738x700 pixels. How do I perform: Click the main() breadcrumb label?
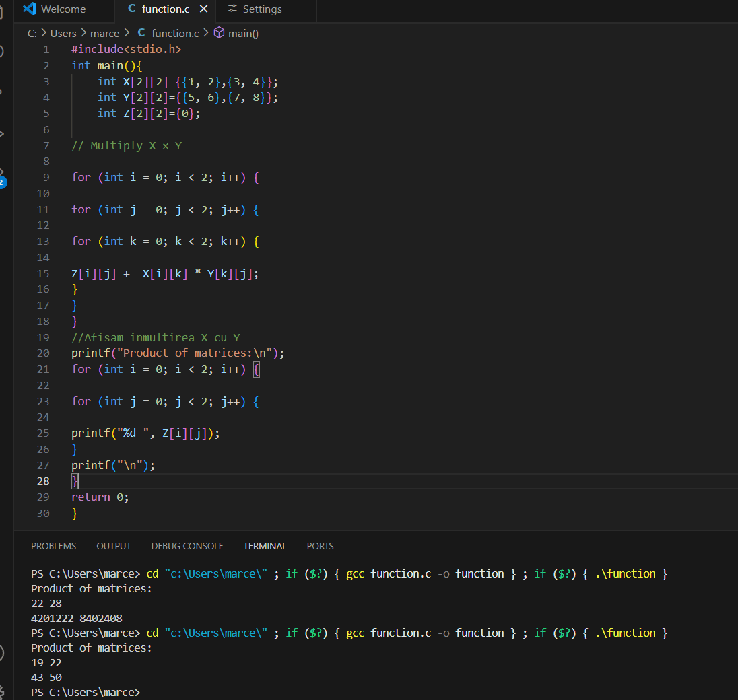[243, 33]
